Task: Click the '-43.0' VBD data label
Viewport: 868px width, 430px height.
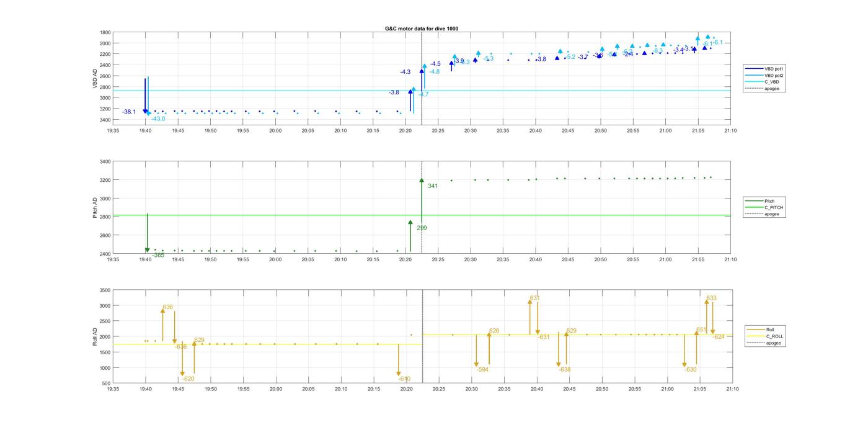Action: [159, 119]
